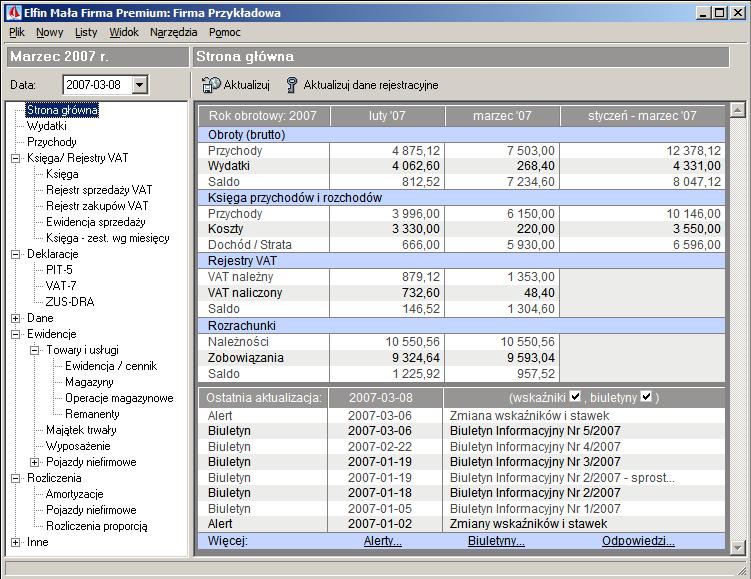Select Strona główna in the tree
This screenshot has width=751, height=579.
(63, 110)
